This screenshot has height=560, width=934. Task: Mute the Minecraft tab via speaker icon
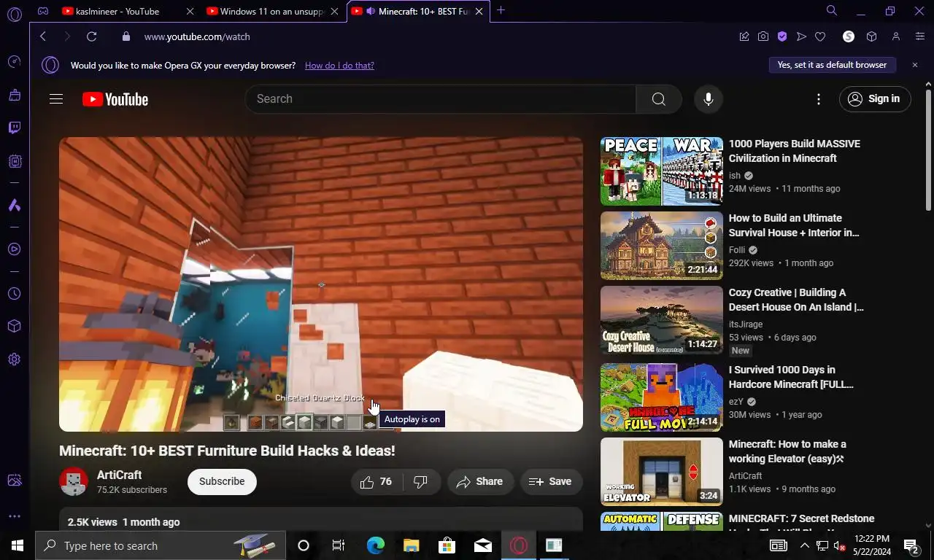click(371, 12)
